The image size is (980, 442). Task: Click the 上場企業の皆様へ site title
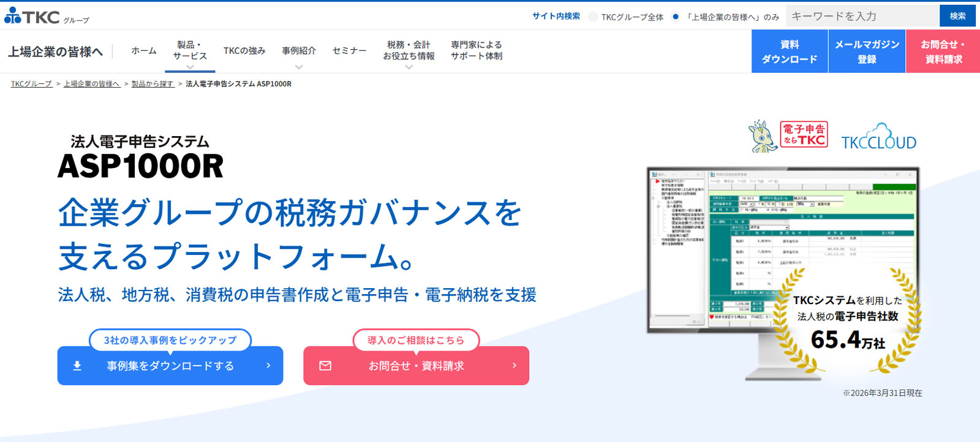click(x=55, y=51)
